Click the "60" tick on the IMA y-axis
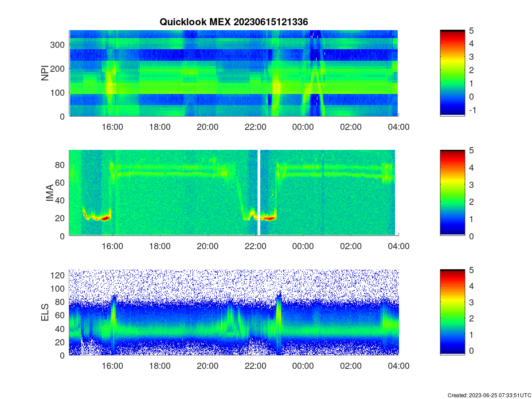Screen dimensions: 532x399 [x=61, y=183]
